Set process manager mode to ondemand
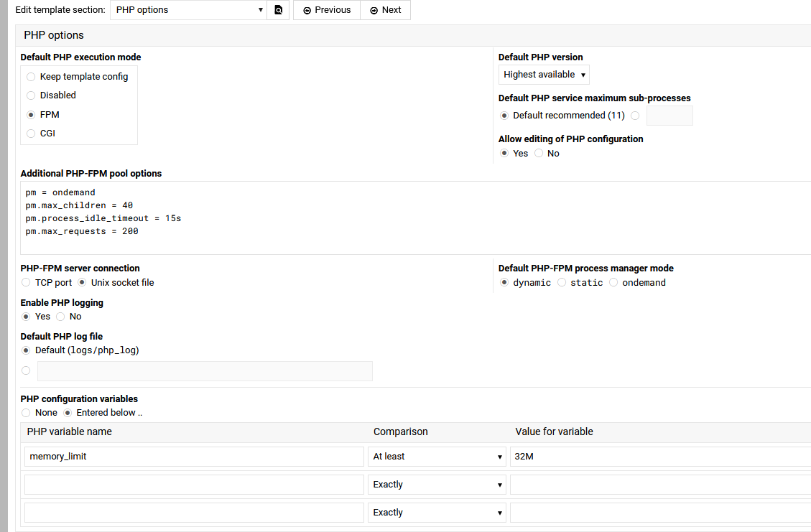Image resolution: width=811 pixels, height=532 pixels. pyautogui.click(x=613, y=282)
